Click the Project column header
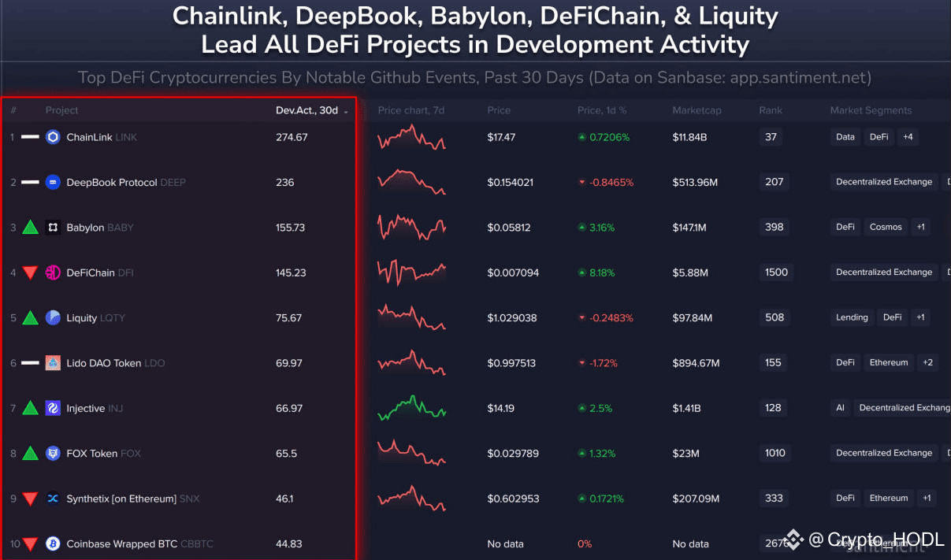The width and height of the screenshot is (951, 560). [61, 110]
